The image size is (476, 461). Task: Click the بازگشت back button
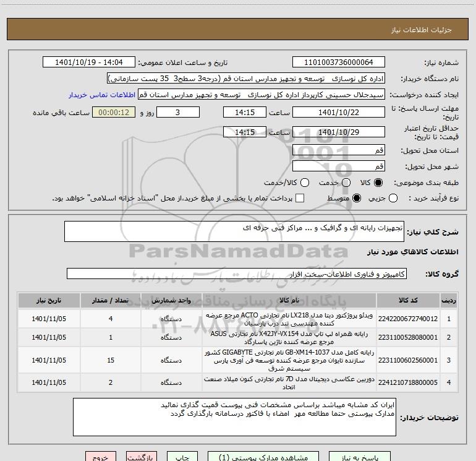(142, 457)
